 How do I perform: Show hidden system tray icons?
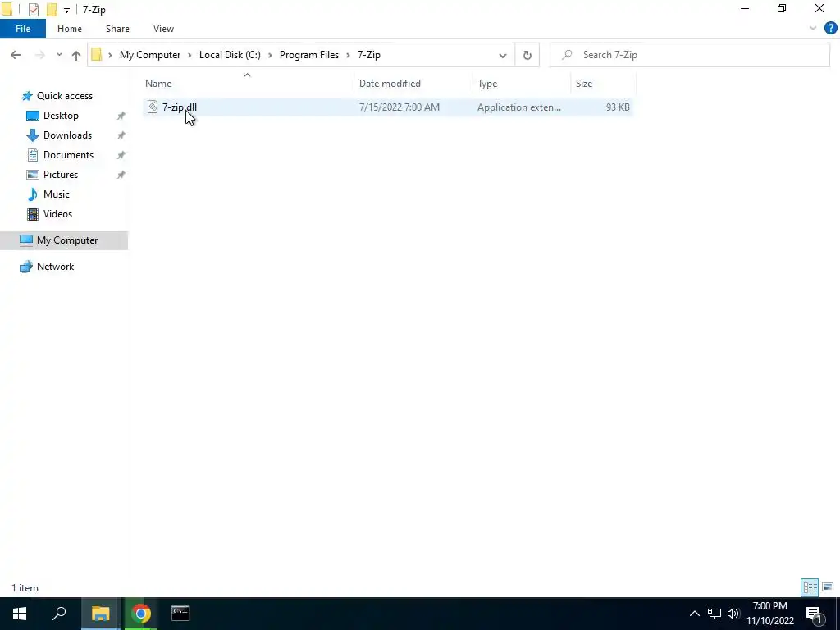point(694,614)
